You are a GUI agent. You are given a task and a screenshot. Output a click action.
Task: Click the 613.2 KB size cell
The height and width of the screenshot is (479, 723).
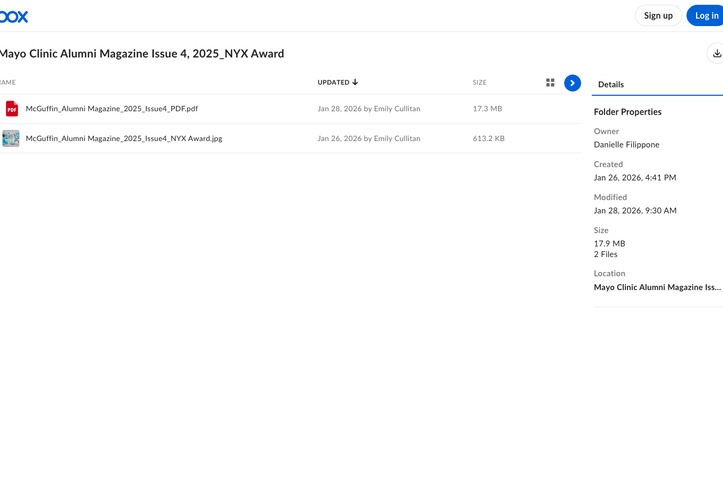[x=488, y=138]
